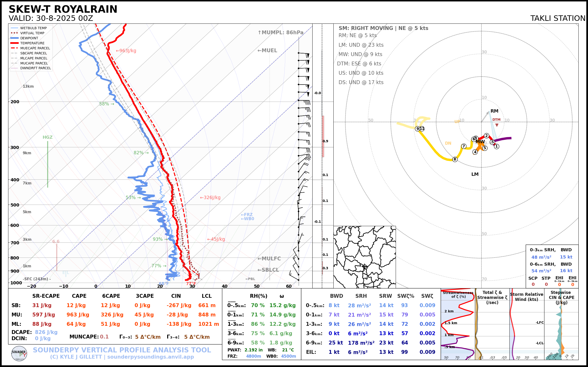Click the Stepwise CIN & CAPE panel title
Screen dimensions: 588x367
tap(561, 297)
